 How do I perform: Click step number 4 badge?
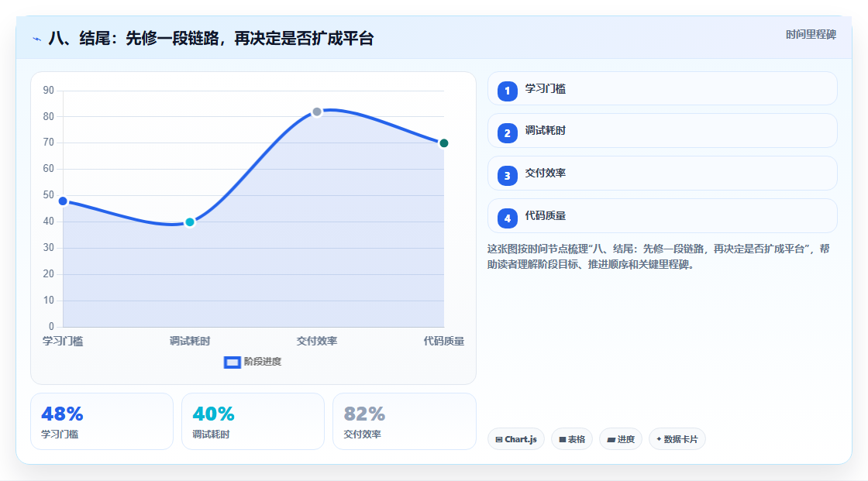click(507, 218)
